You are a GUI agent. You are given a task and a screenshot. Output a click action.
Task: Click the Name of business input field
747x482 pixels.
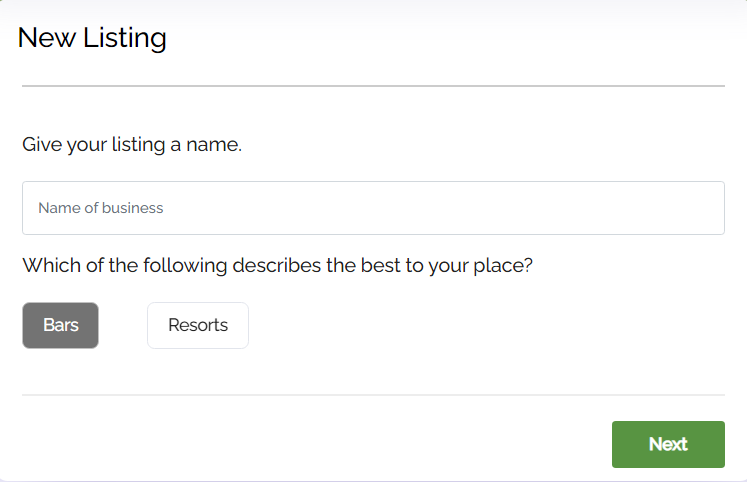pos(373,208)
